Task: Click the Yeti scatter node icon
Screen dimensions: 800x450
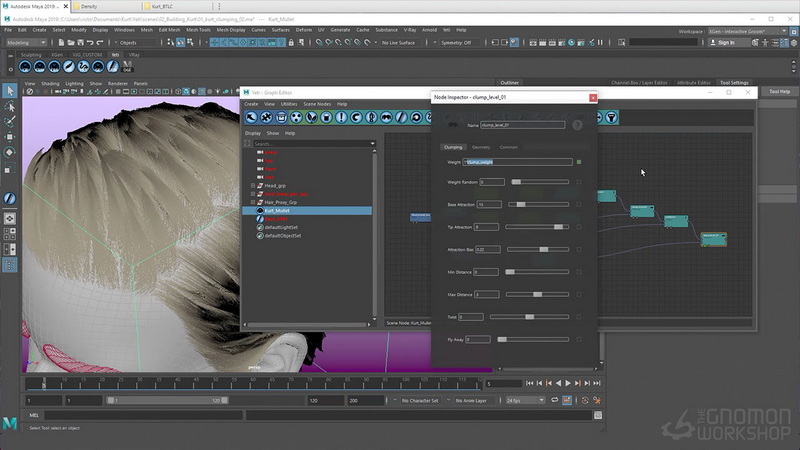Action: (296, 117)
